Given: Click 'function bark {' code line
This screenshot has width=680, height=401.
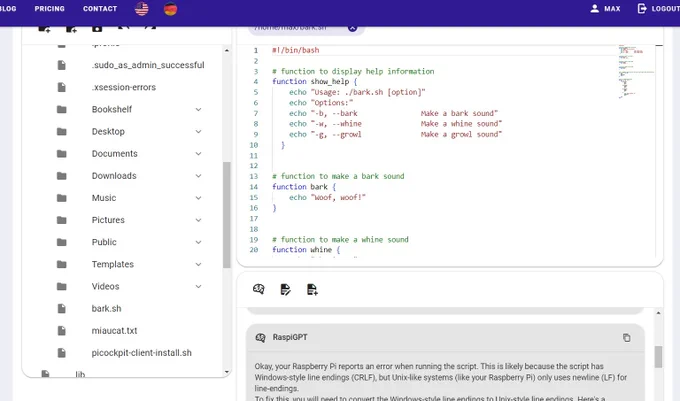Looking at the screenshot, I should (304, 187).
